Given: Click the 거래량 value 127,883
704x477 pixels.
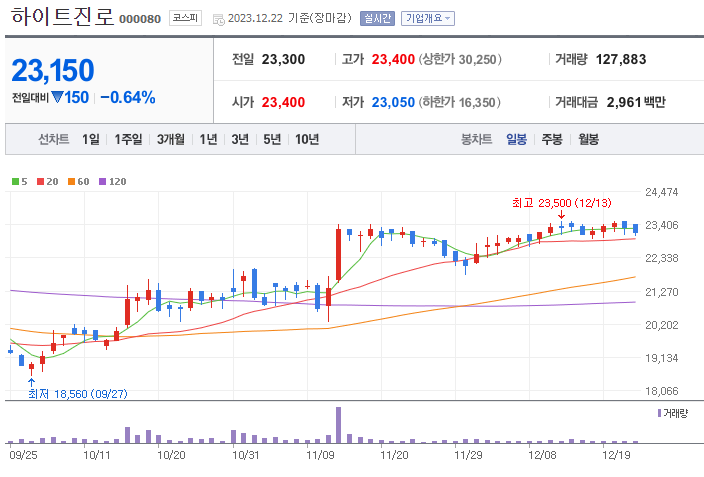Looking at the screenshot, I should tap(621, 59).
